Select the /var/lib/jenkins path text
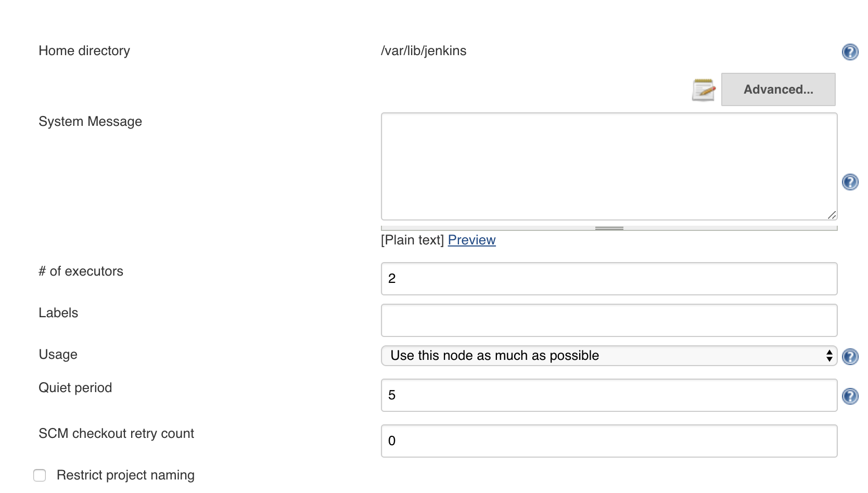The width and height of the screenshot is (868, 493). click(x=424, y=50)
